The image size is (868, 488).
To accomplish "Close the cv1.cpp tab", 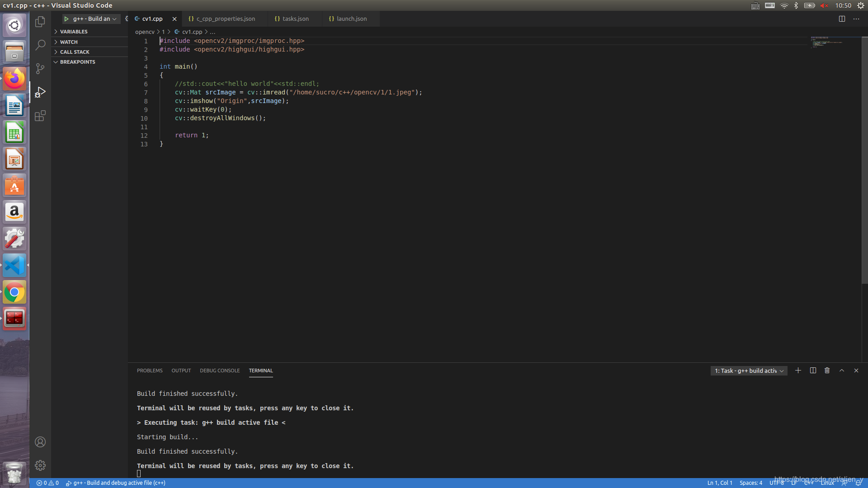I will click(x=175, y=19).
